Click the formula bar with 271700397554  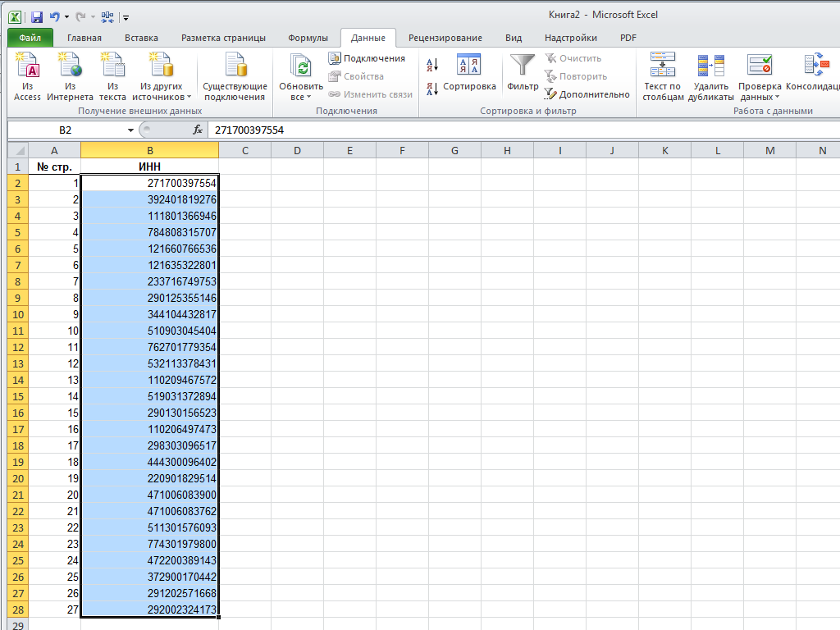pos(525,130)
